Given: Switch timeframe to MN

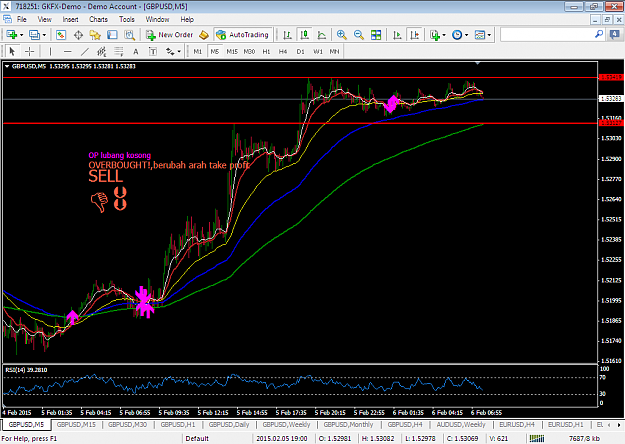Looking at the screenshot, I should tap(334, 51).
